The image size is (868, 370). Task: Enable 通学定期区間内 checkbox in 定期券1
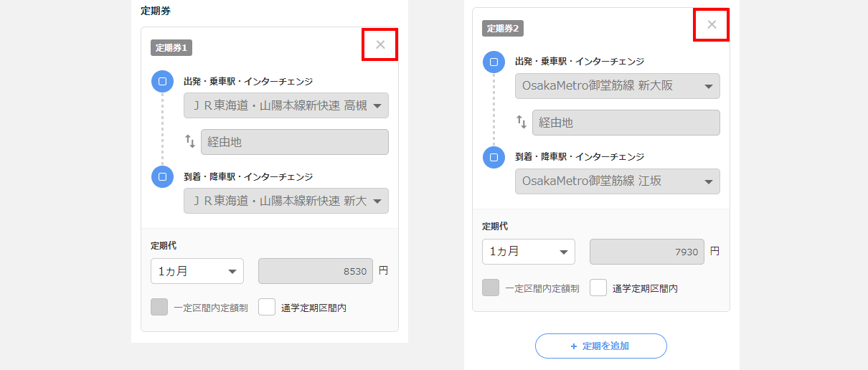[267, 308]
